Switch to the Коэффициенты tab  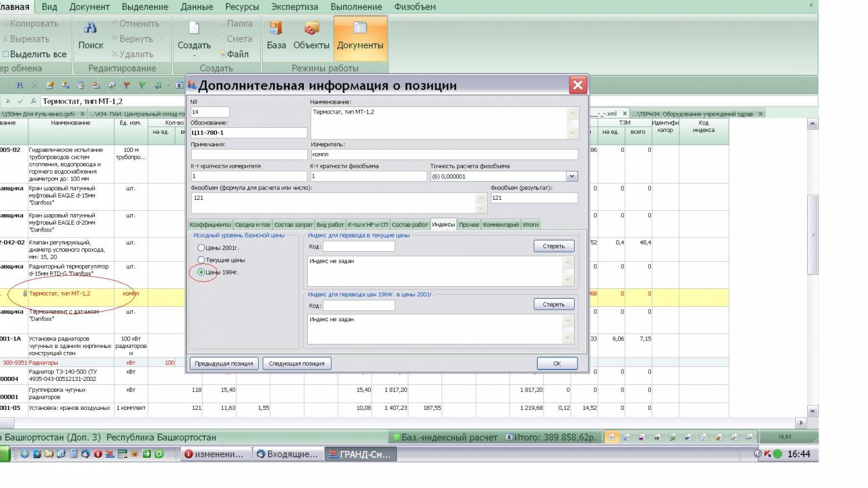210,225
